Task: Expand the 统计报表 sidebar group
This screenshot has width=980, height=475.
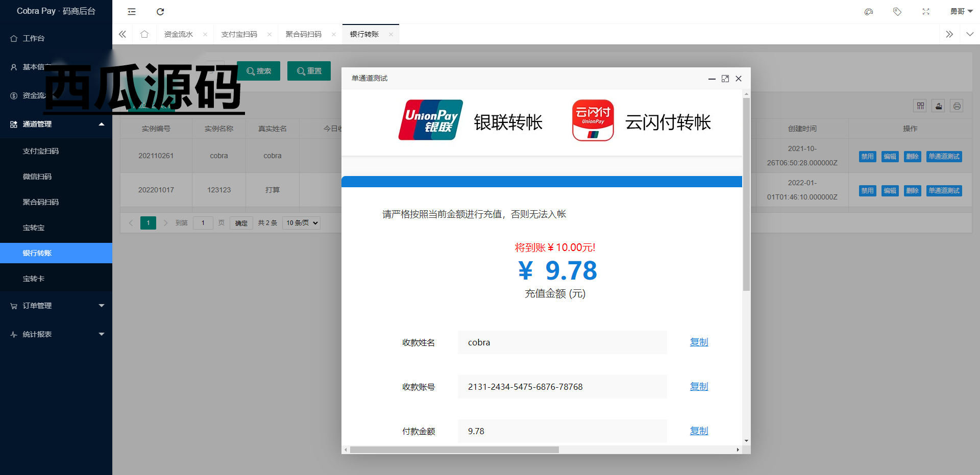Action: pos(56,334)
